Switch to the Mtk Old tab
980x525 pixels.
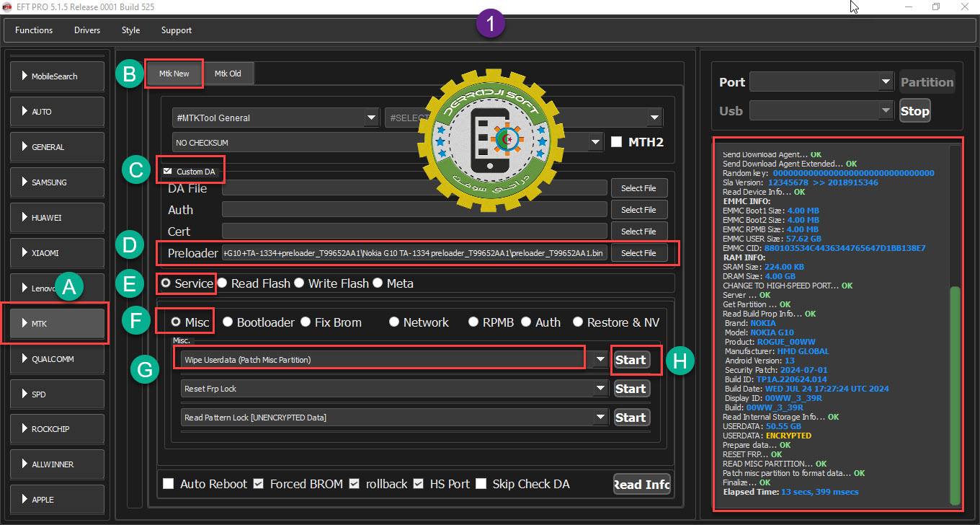point(228,74)
